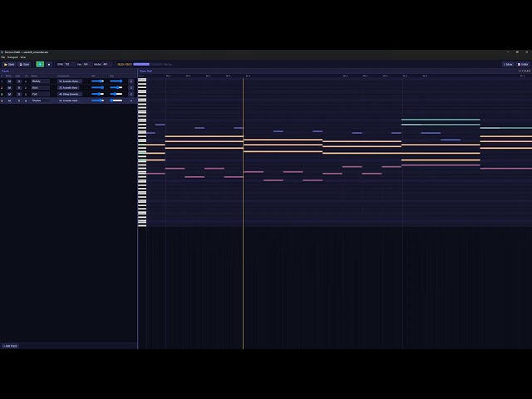Click the Piano Roll panel title
The height and width of the screenshot is (399, 532).
click(x=145, y=71)
